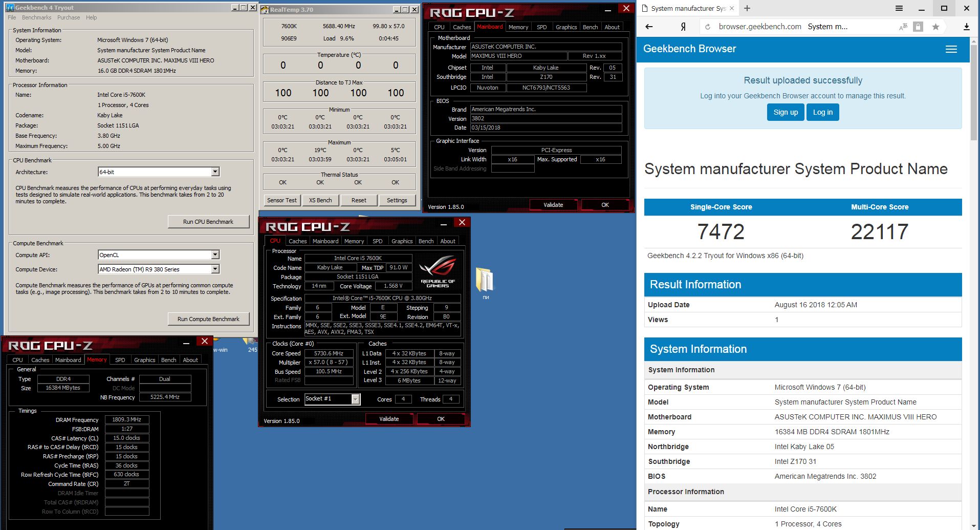
Task: Click the RealTemp 3.70 title bar icon
Action: point(265,10)
